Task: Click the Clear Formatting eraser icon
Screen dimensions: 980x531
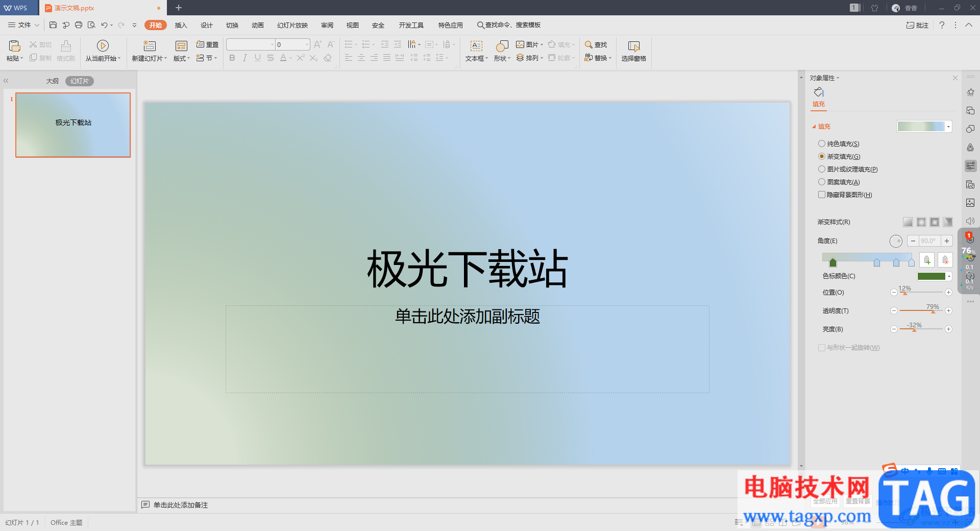Action: (x=328, y=58)
